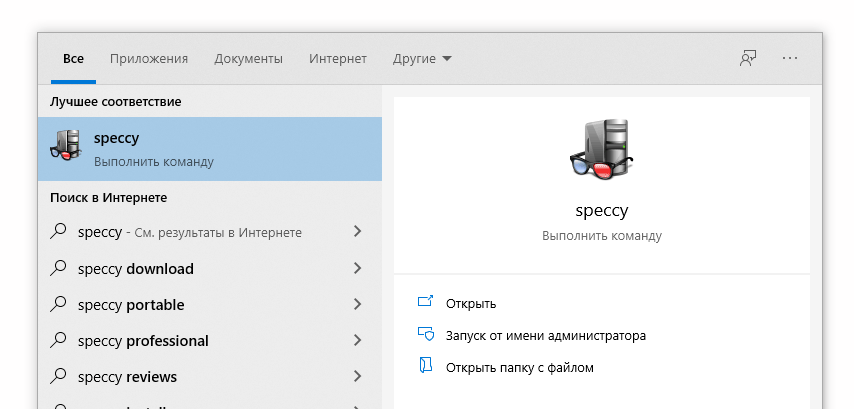Open the three-dots options menu

790,58
